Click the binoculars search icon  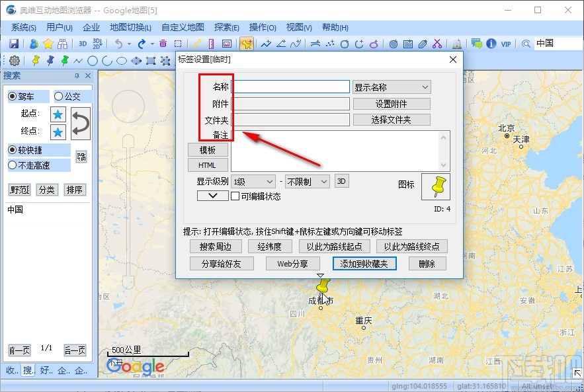coord(63,44)
